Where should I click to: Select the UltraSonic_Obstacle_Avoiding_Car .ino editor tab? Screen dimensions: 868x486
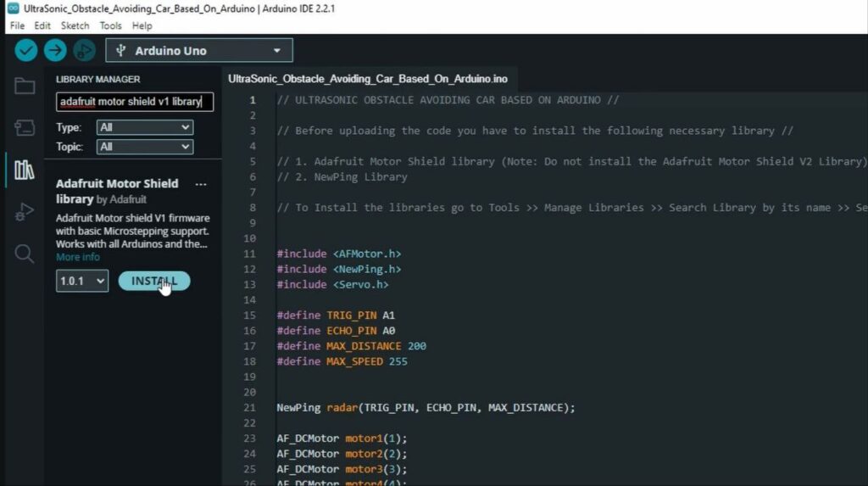tap(368, 79)
